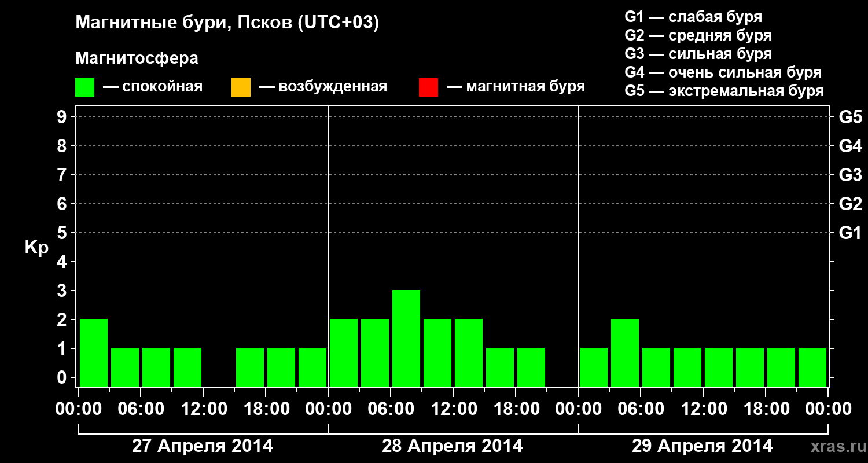868x463 pixels.
Task: Click the G1 label beside the Kp 5 gridline
Action: coord(851,233)
